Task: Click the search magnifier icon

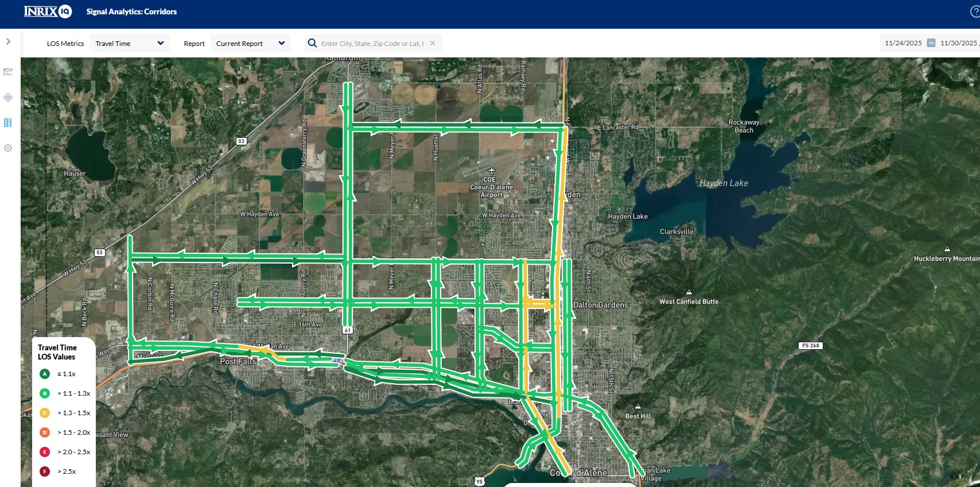Action: pyautogui.click(x=312, y=43)
